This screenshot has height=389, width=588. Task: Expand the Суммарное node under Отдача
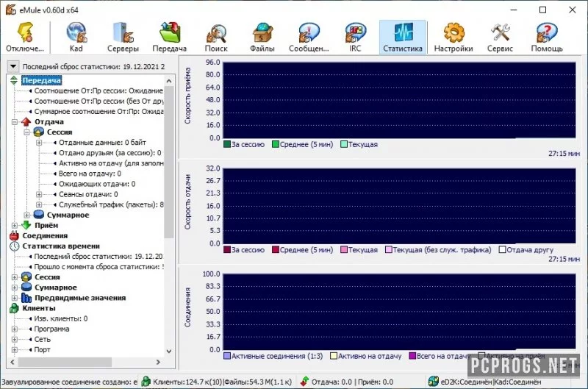click(26, 215)
